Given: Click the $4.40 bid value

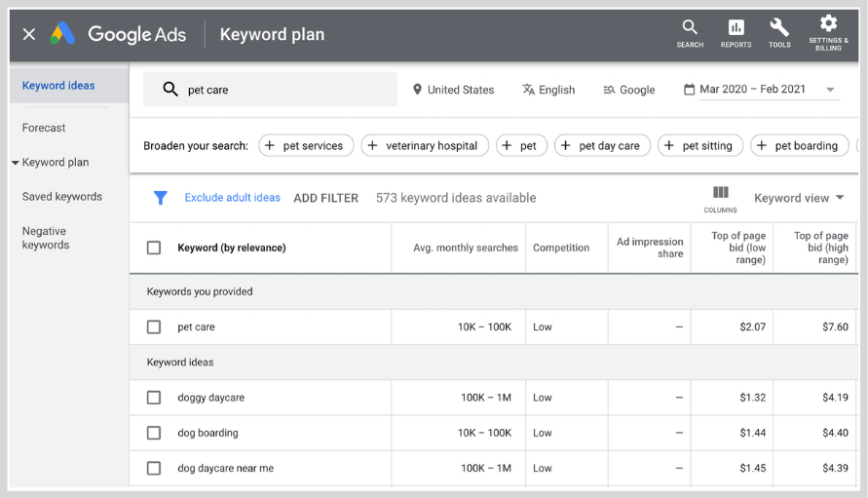Looking at the screenshot, I should [835, 433].
